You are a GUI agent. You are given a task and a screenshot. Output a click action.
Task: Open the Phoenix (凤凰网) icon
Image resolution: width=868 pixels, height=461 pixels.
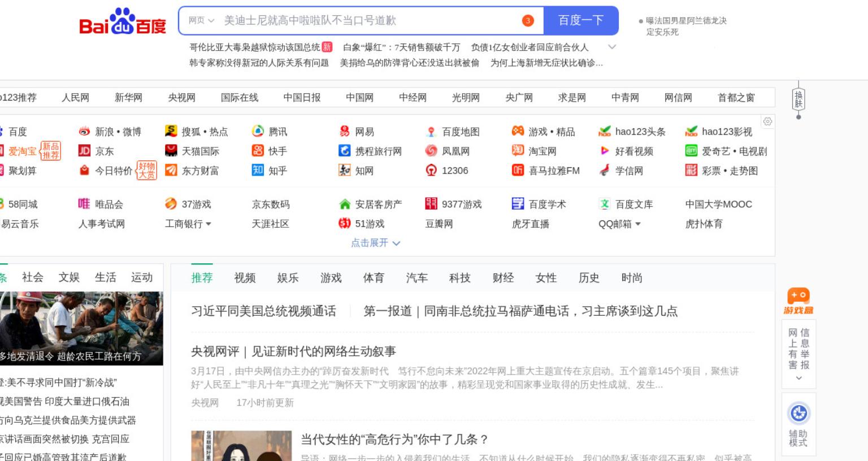click(x=431, y=151)
